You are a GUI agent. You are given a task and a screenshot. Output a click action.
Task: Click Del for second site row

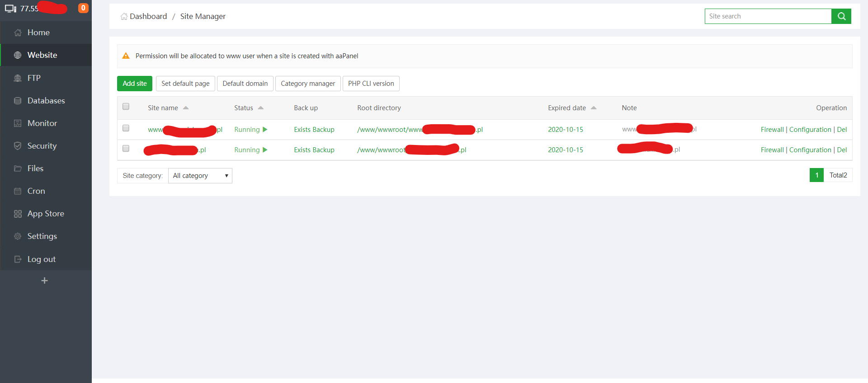(842, 150)
